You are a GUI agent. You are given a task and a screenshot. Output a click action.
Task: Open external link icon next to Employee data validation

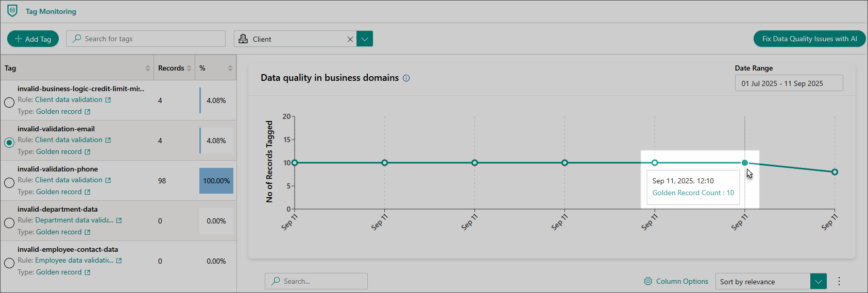[119, 261]
